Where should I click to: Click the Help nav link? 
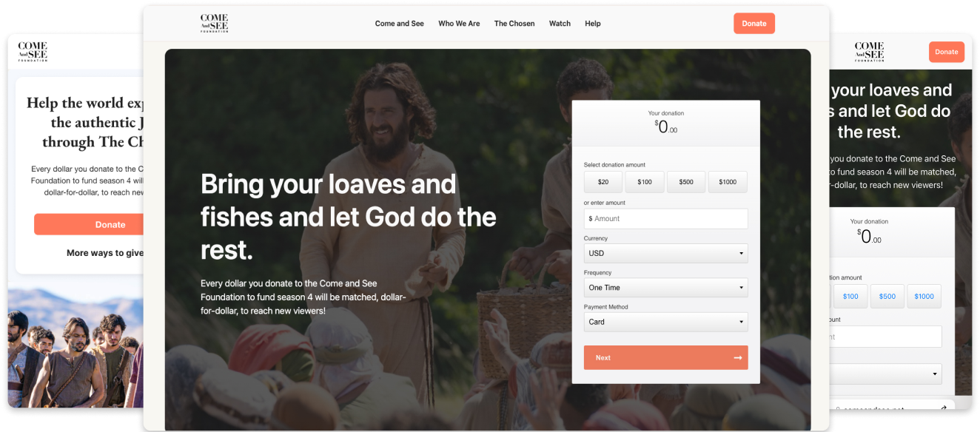[593, 24]
